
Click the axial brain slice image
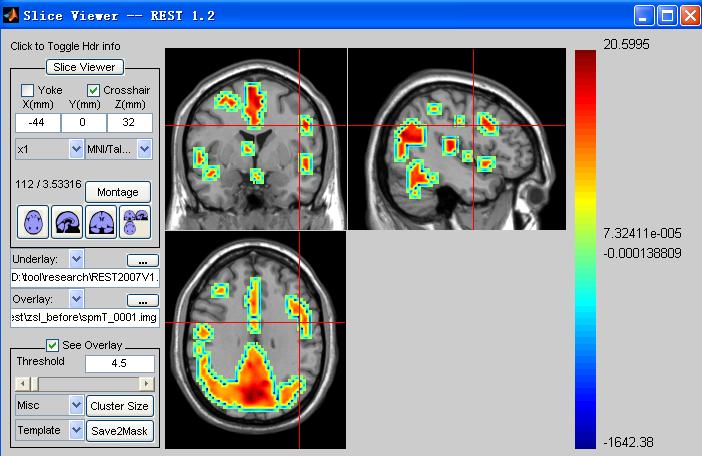pyautogui.click(x=256, y=340)
